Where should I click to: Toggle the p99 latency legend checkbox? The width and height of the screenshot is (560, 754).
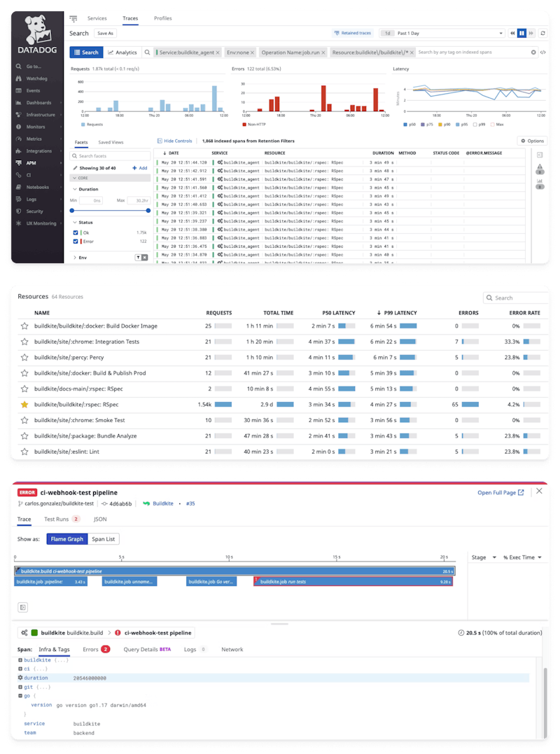475,125
